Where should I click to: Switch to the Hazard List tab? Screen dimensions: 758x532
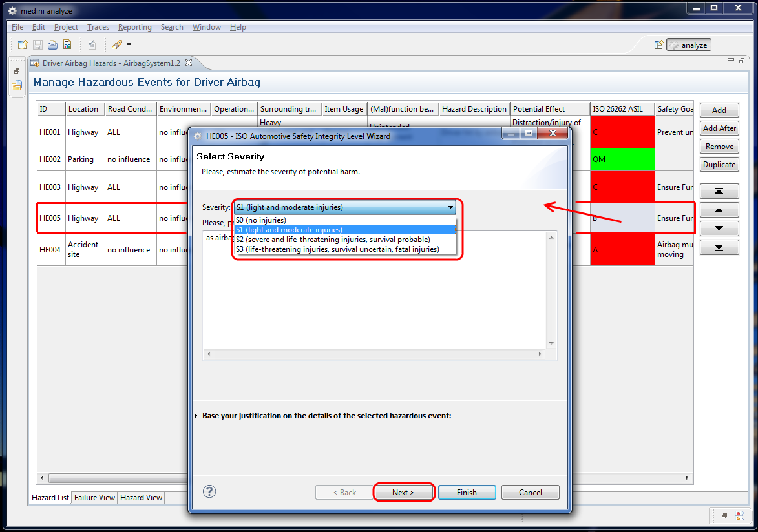tap(50, 498)
